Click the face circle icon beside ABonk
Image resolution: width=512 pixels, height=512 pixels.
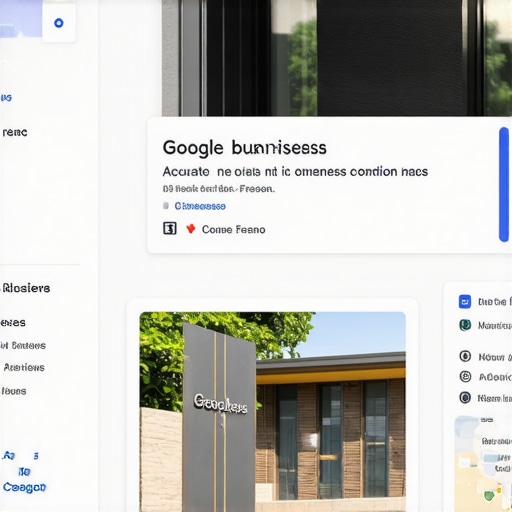click(465, 377)
